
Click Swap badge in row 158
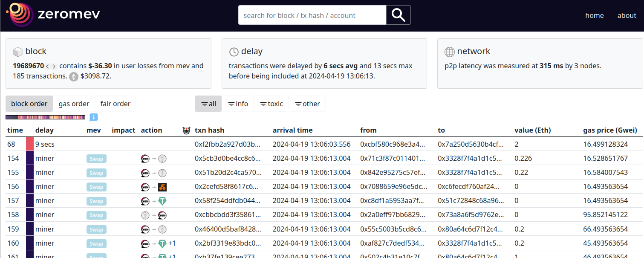tap(96, 215)
